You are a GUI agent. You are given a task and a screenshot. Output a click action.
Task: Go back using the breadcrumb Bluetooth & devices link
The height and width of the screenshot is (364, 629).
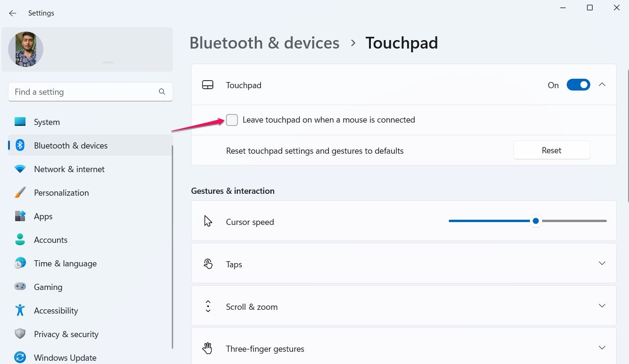[x=264, y=43]
